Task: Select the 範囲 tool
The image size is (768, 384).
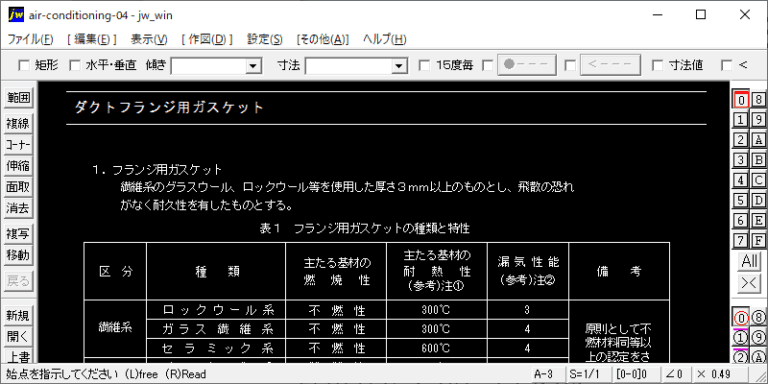Action: [x=18, y=98]
